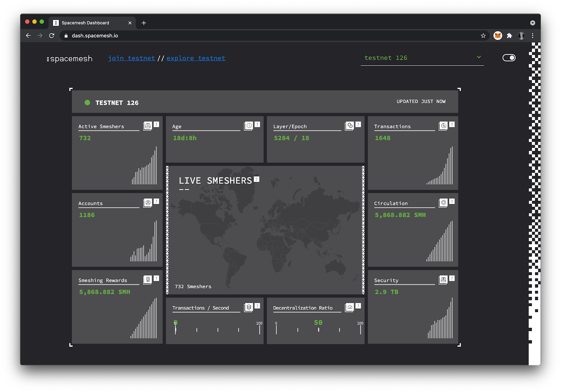Open the Accounts help question mark
The image size is (561, 392).
click(x=156, y=201)
